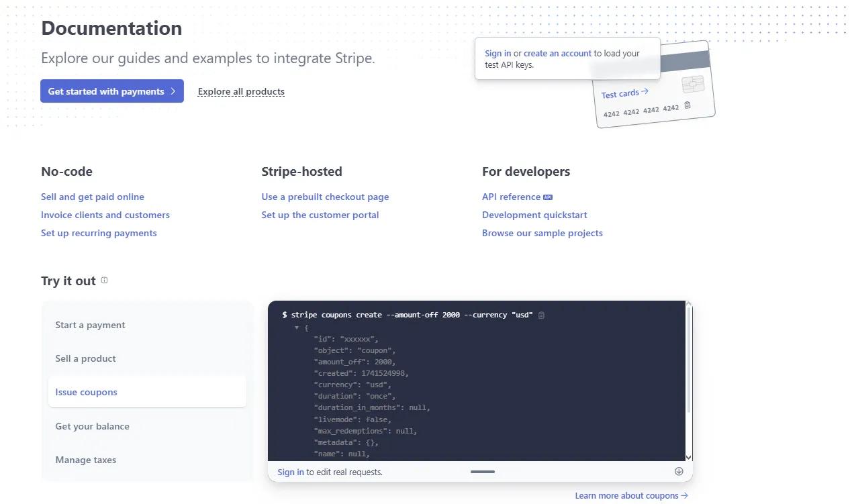Click create an account link
The width and height of the screenshot is (852, 504).
click(557, 53)
